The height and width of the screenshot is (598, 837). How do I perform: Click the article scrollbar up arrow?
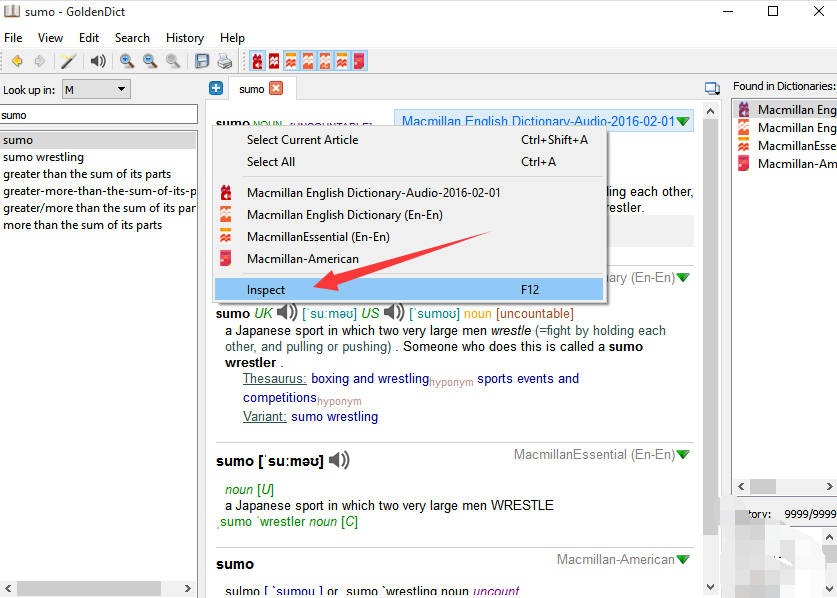click(710, 111)
